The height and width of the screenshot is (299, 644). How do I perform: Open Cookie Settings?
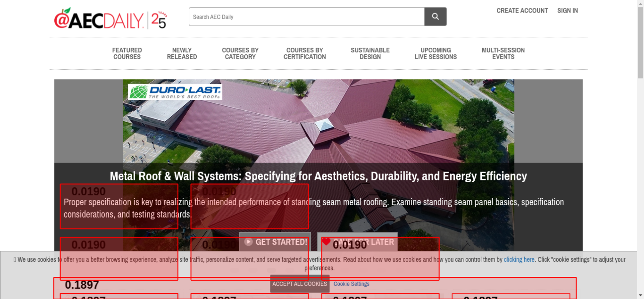pyautogui.click(x=351, y=284)
